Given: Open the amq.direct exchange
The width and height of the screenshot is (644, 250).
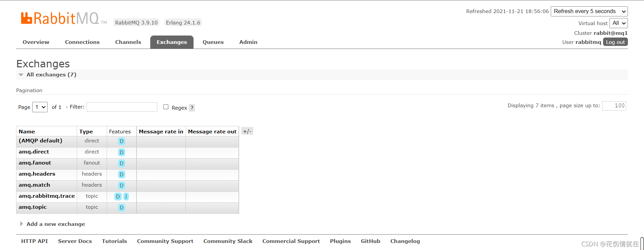Looking at the screenshot, I should 34,151.
